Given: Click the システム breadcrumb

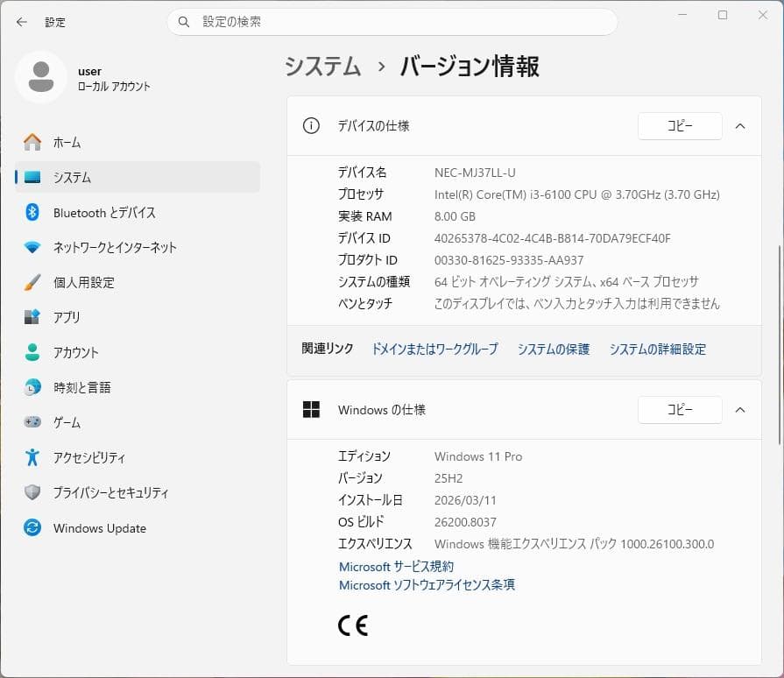Looking at the screenshot, I should 322,66.
